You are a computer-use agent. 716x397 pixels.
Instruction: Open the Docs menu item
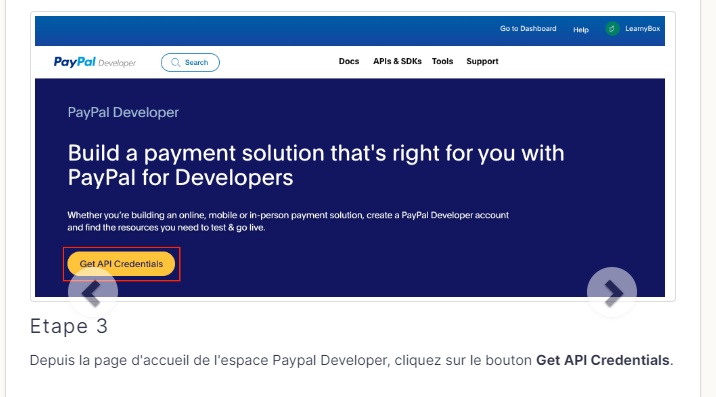349,61
